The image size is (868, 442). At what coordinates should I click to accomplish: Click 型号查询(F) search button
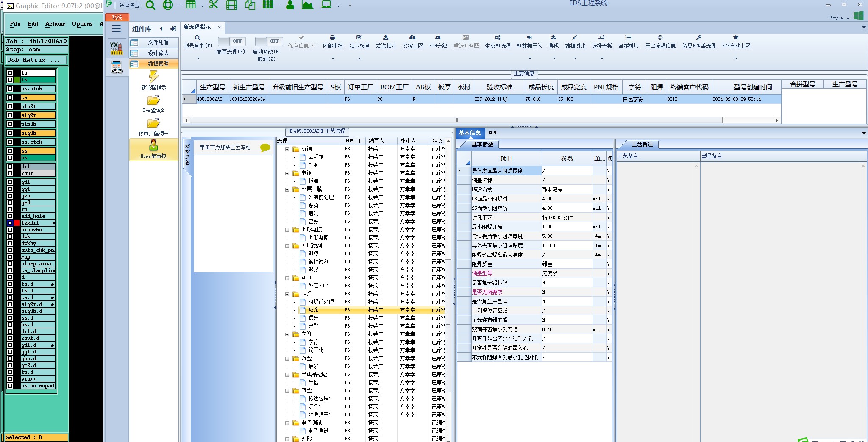click(198, 42)
